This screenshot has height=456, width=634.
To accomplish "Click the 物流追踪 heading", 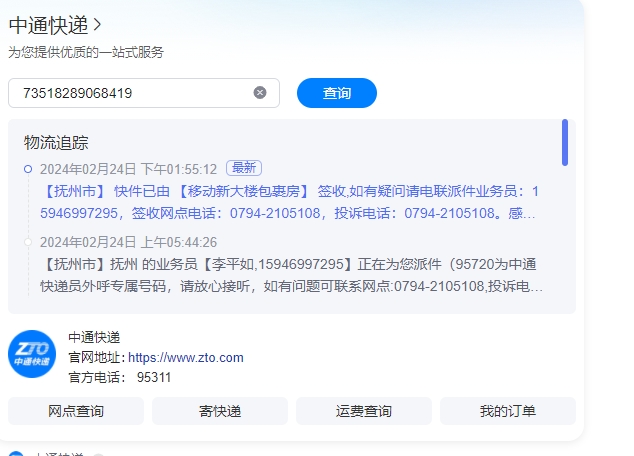I will (56, 143).
